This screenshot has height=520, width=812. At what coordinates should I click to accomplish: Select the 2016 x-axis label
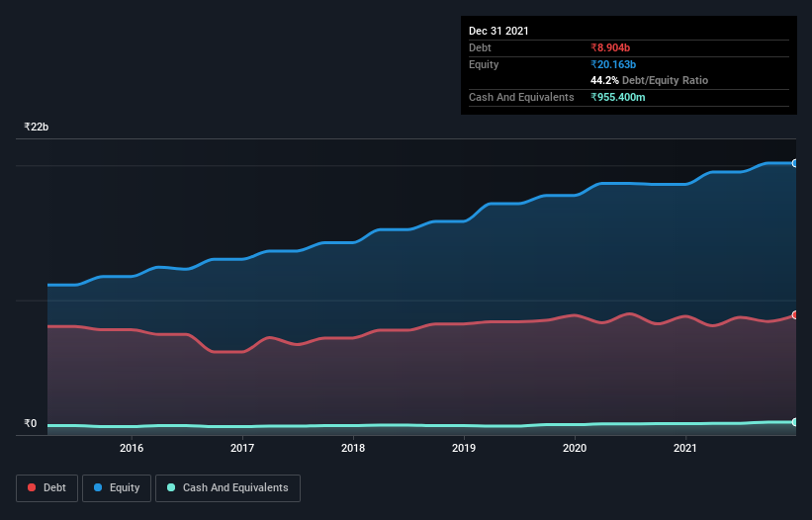click(x=132, y=448)
